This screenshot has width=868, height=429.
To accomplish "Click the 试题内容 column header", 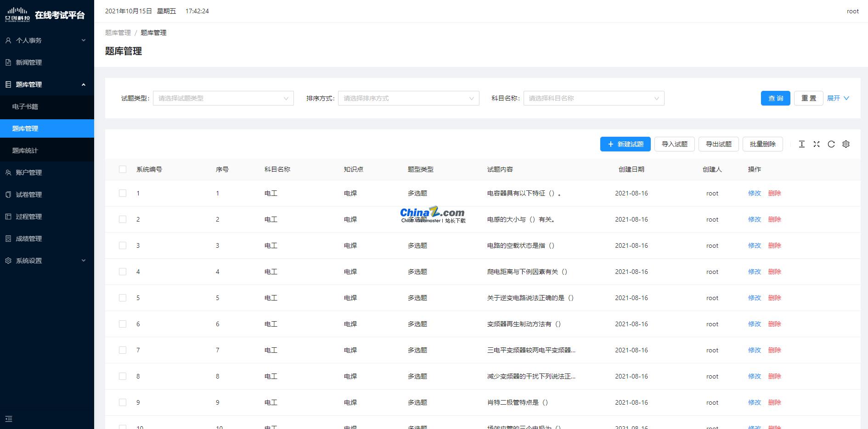I will click(x=500, y=169).
